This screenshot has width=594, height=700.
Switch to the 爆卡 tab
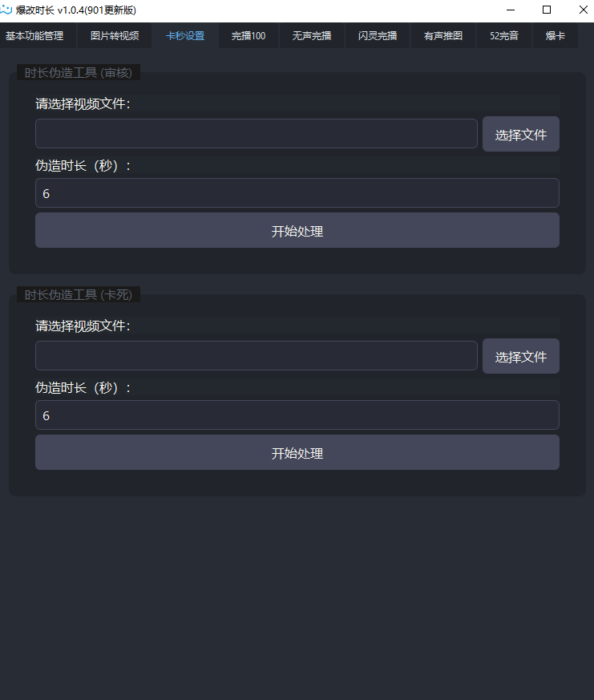556,36
